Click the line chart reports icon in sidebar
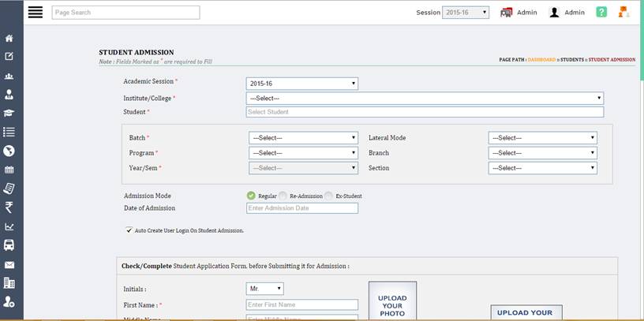The image size is (644, 321). tap(9, 227)
